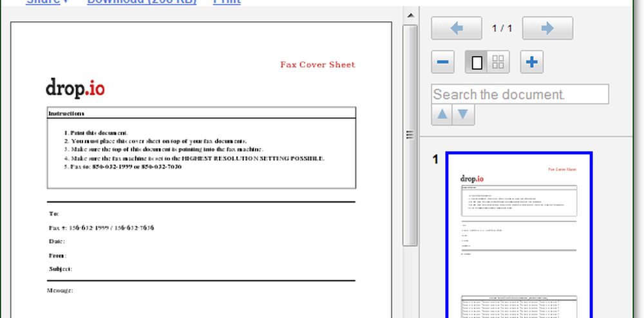The height and width of the screenshot is (318, 644).
Task: Switch to single page view
Action: [x=477, y=62]
